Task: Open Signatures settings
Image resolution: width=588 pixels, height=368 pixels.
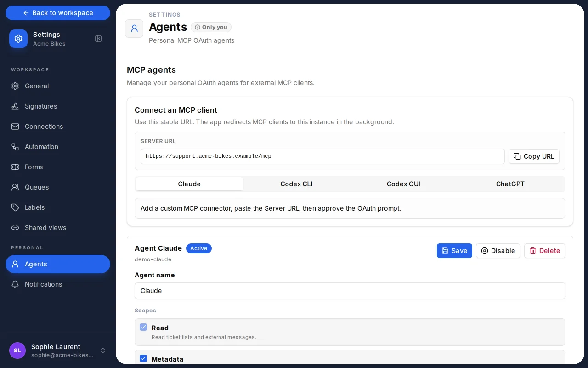Action: click(x=58, y=106)
